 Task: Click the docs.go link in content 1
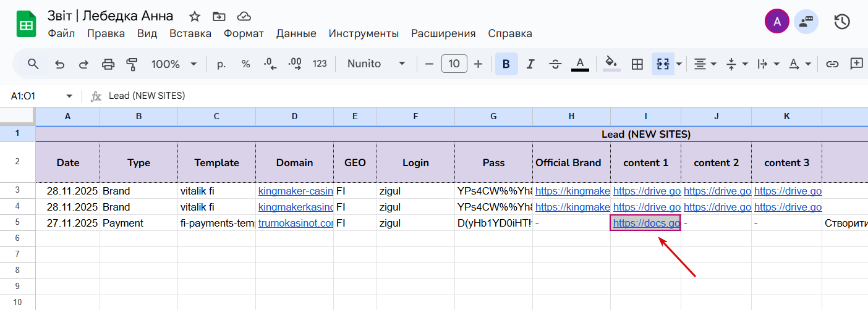click(x=646, y=223)
